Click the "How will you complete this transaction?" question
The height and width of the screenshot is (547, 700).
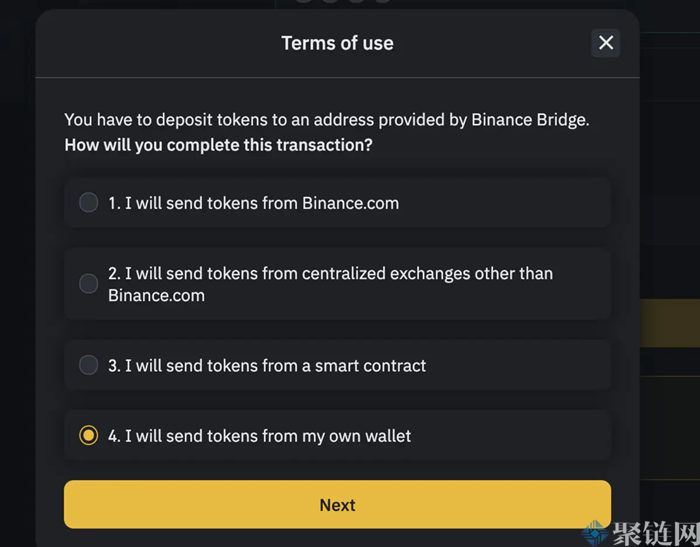coord(218,145)
